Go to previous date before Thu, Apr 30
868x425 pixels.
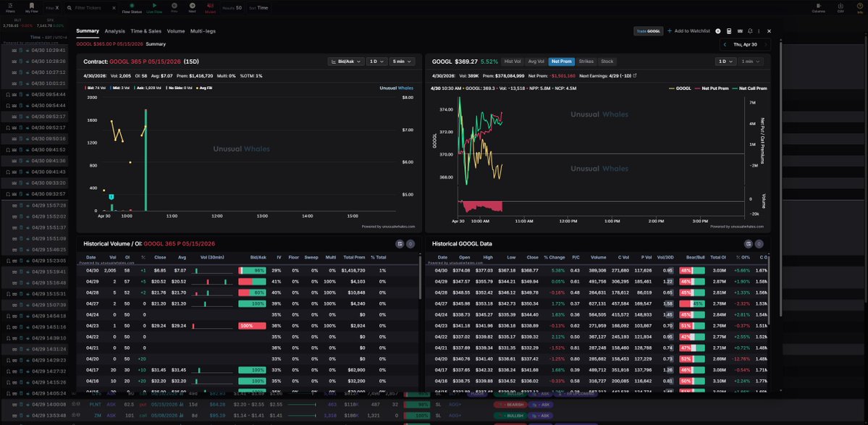725,44
